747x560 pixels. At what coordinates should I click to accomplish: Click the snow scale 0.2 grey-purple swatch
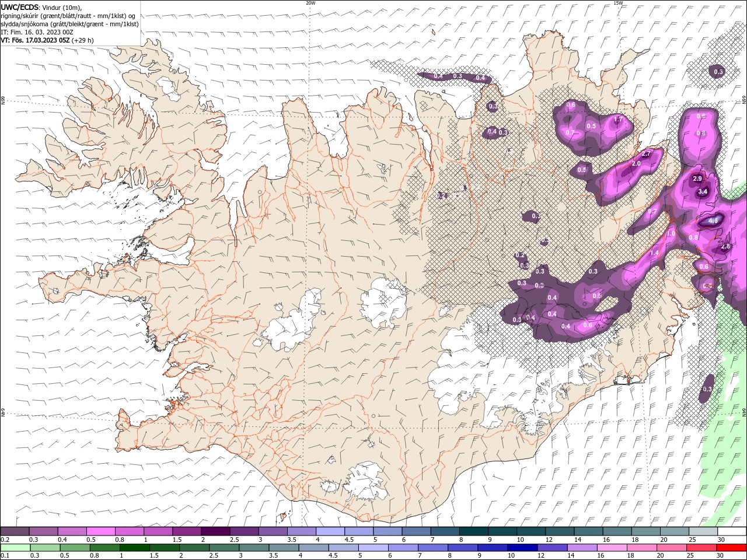(x=15, y=531)
